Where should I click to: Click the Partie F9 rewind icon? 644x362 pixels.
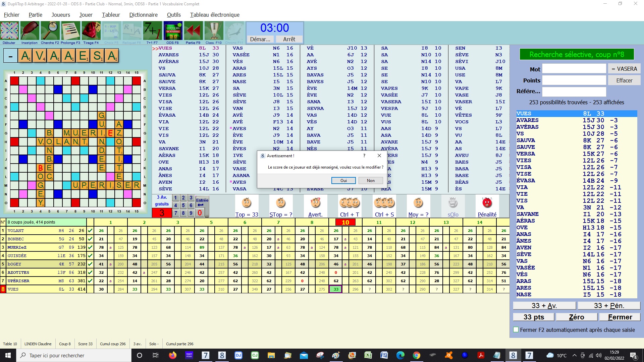(x=193, y=31)
